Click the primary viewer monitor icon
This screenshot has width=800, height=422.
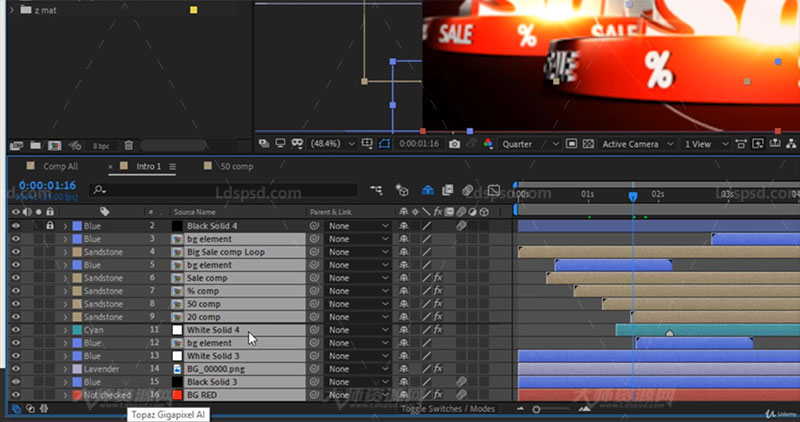(x=280, y=144)
